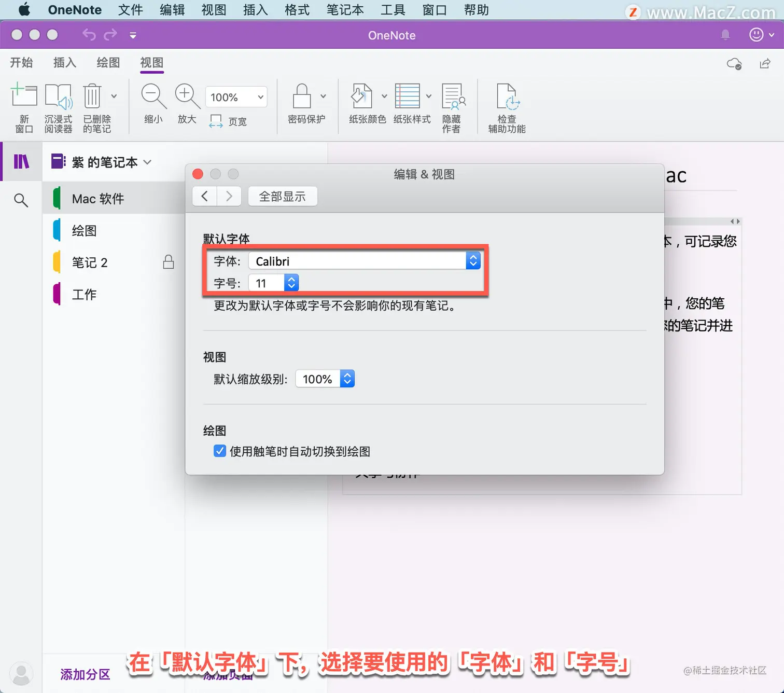
Task: Click the undo arrow in title bar
Action: pyautogui.click(x=89, y=35)
